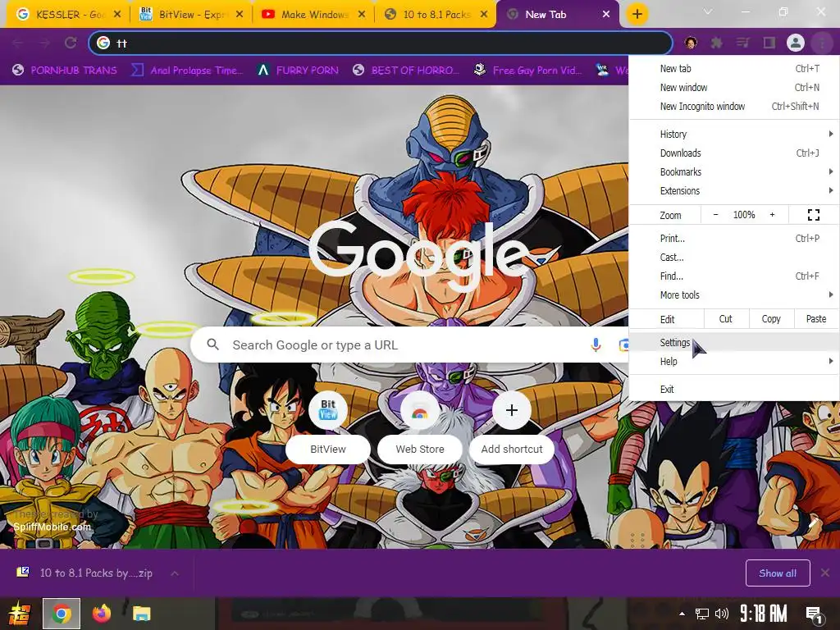Screen dimensions: 840x630
Task: Click the Chrome taskbar icon
Action: pos(62,614)
